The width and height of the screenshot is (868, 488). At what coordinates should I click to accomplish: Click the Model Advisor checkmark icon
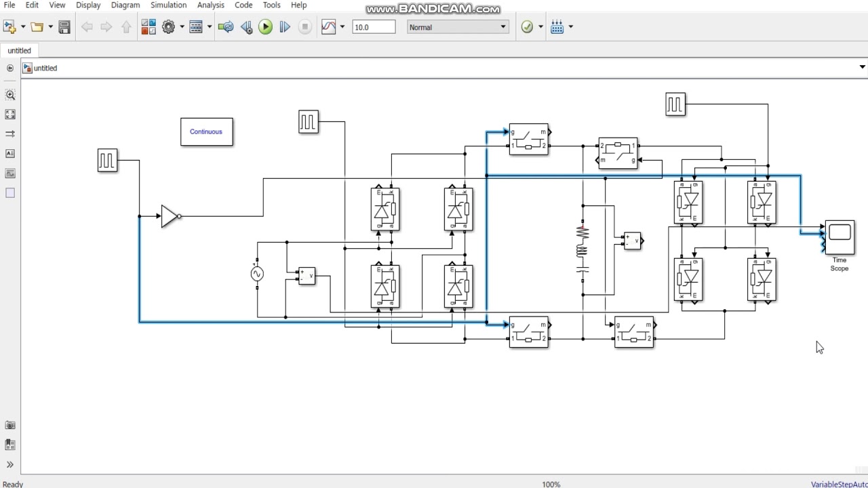coord(527,27)
